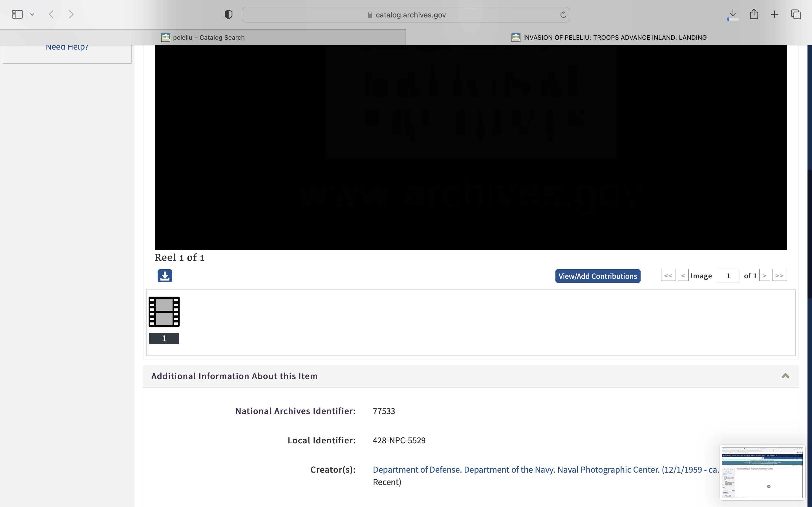This screenshot has height=507, width=812.
Task: Click the catalog.archives.gov address bar
Action: (x=406, y=15)
